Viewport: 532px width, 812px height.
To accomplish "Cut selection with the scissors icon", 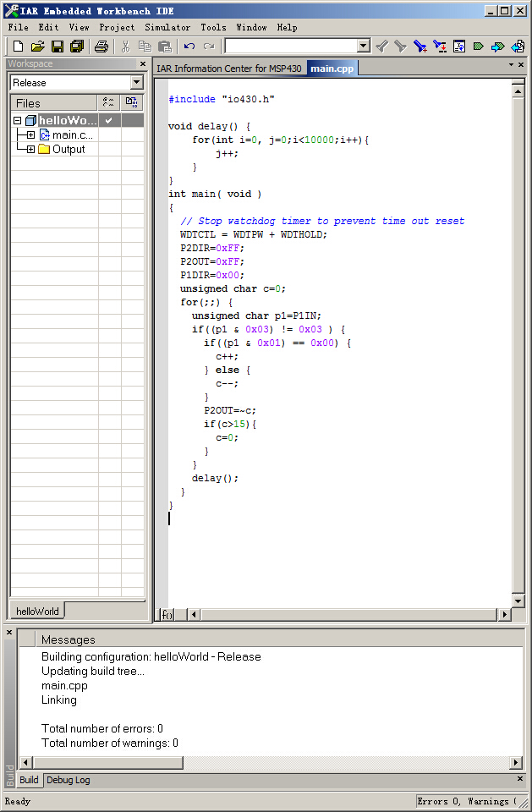I will (125, 47).
